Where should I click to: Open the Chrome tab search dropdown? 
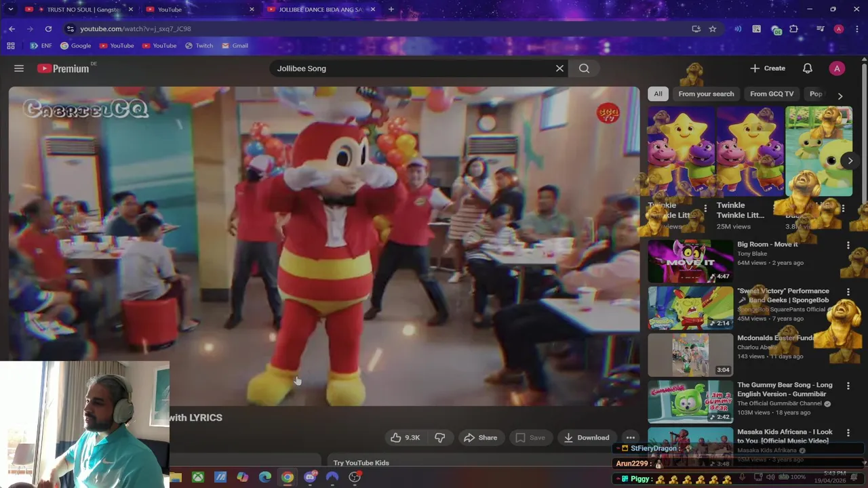pyautogui.click(x=10, y=9)
